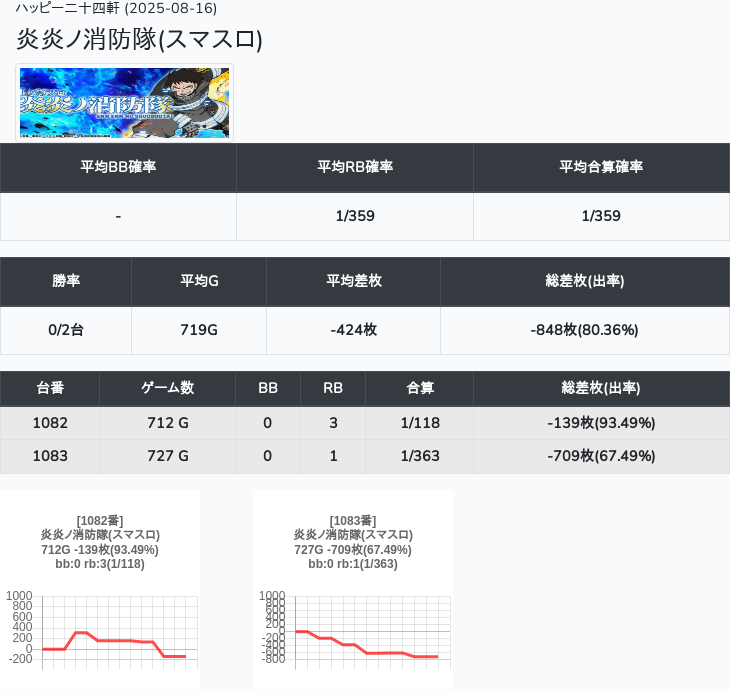Viewport: 730px width, 691px height.
Task: Click the 平均G header cell
Action: pos(199,281)
